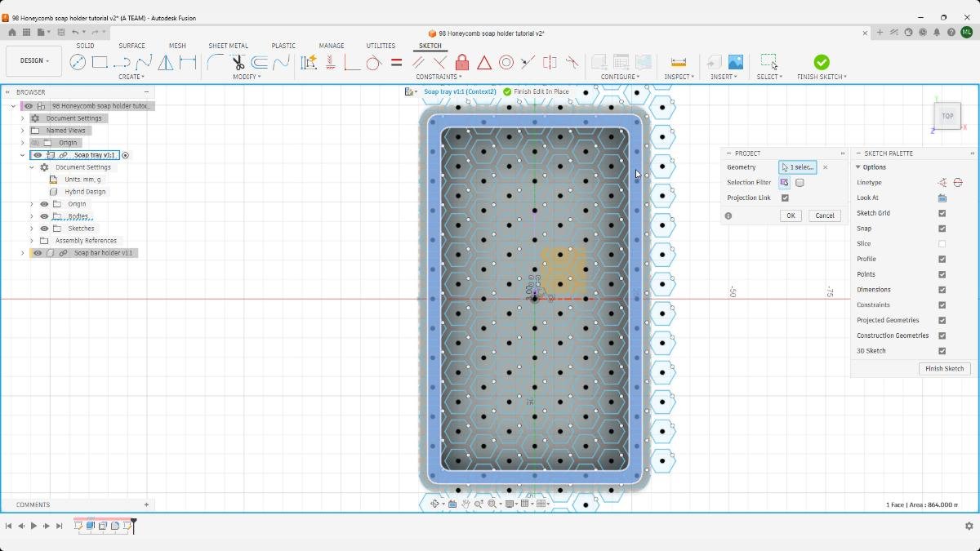Image resolution: width=980 pixels, height=551 pixels.
Task: Enable the Slice checkbox
Action: point(942,244)
